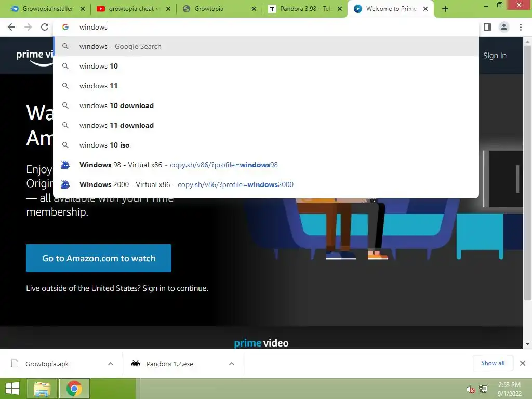
Task: Open File Explorer from taskbar
Action: coord(42,389)
